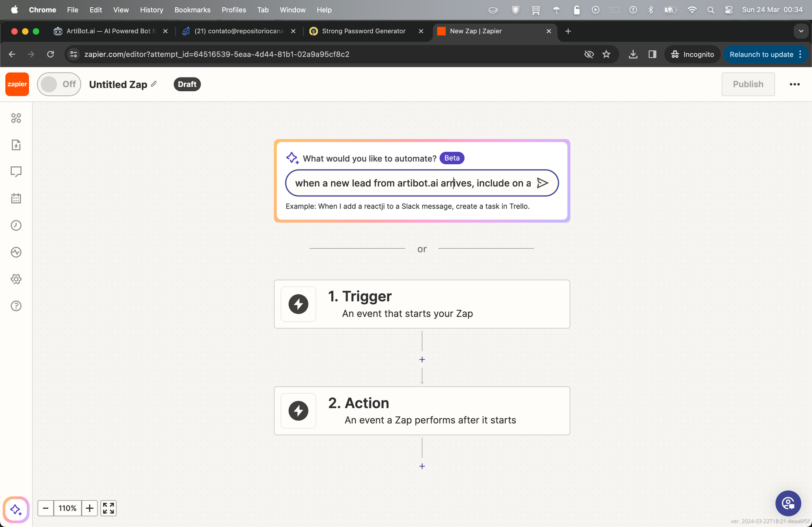Image resolution: width=812 pixels, height=527 pixels.
Task: Open Chrome three-dot menu next to Relaunch
Action: tap(800, 54)
